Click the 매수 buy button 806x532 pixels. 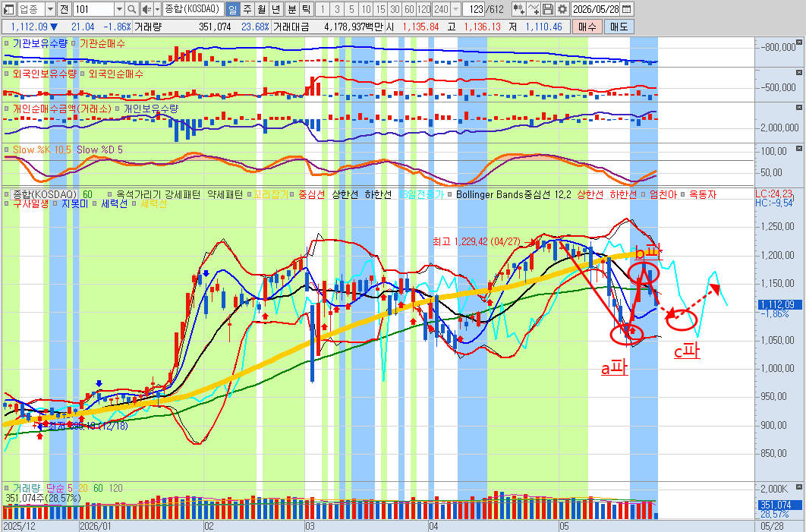coord(587,27)
